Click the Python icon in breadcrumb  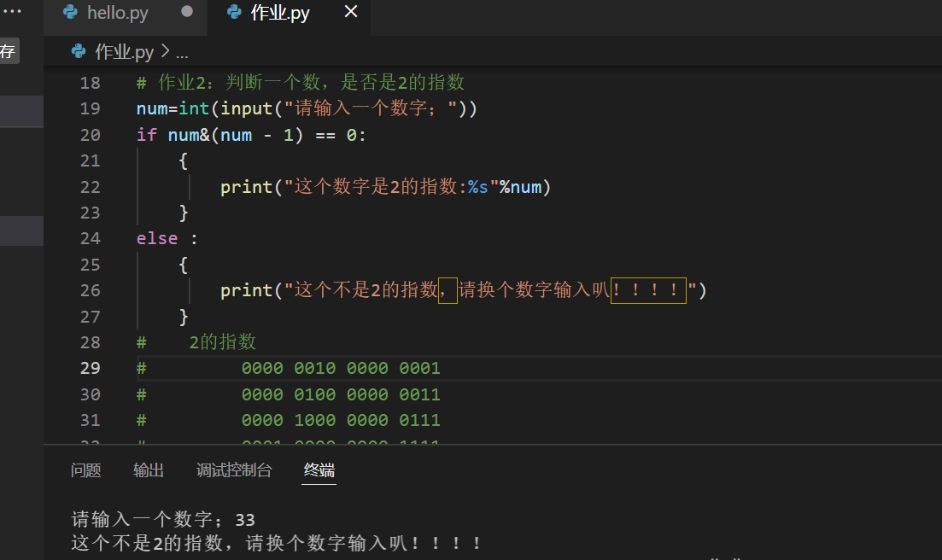click(79, 51)
